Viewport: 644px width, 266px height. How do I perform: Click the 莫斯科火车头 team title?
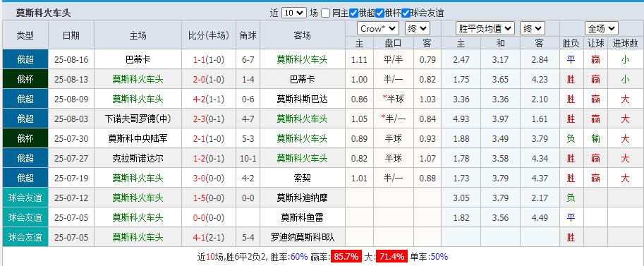point(43,13)
